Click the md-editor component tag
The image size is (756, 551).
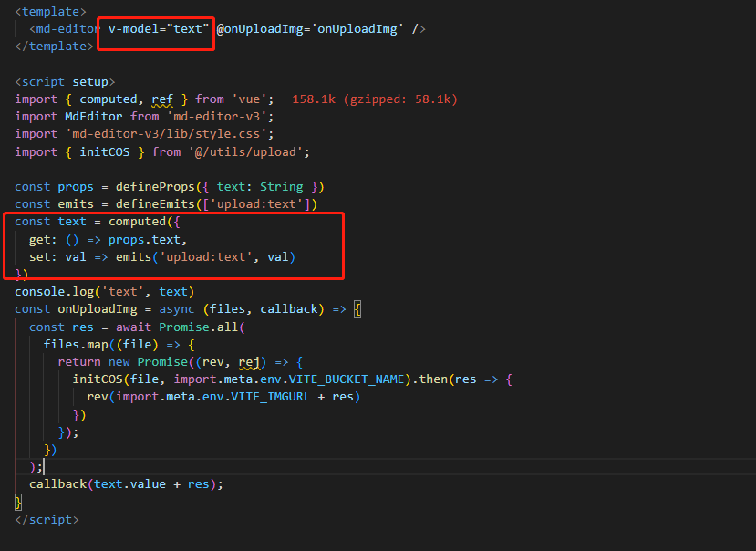tap(63, 28)
